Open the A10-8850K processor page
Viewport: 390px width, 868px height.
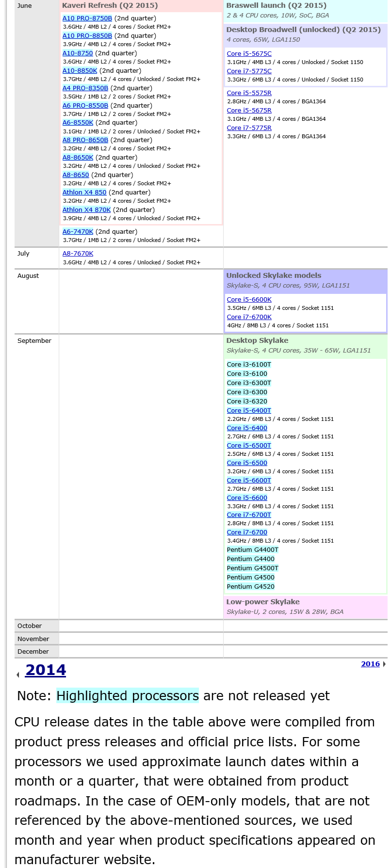80,71
